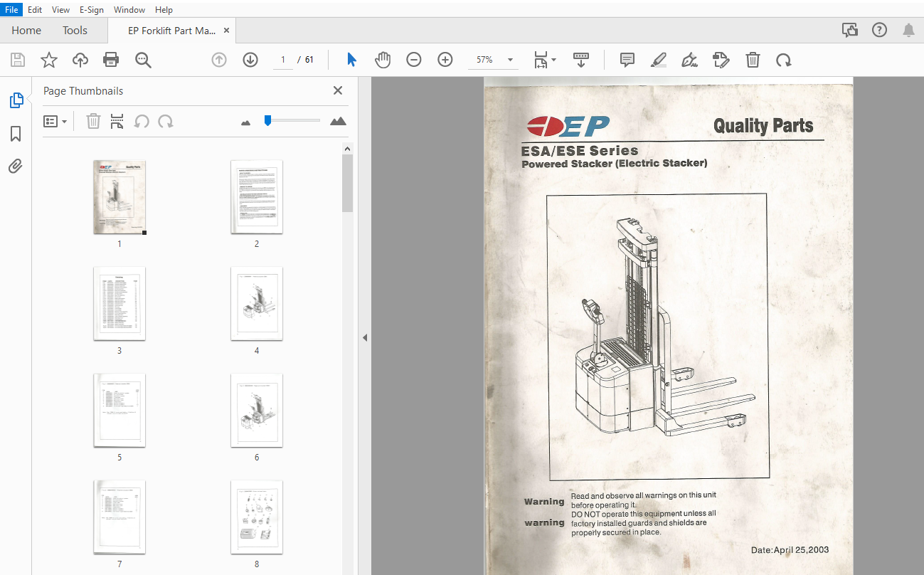Print the document using printer icon
Screen dimensions: 924x575
(x=112, y=60)
